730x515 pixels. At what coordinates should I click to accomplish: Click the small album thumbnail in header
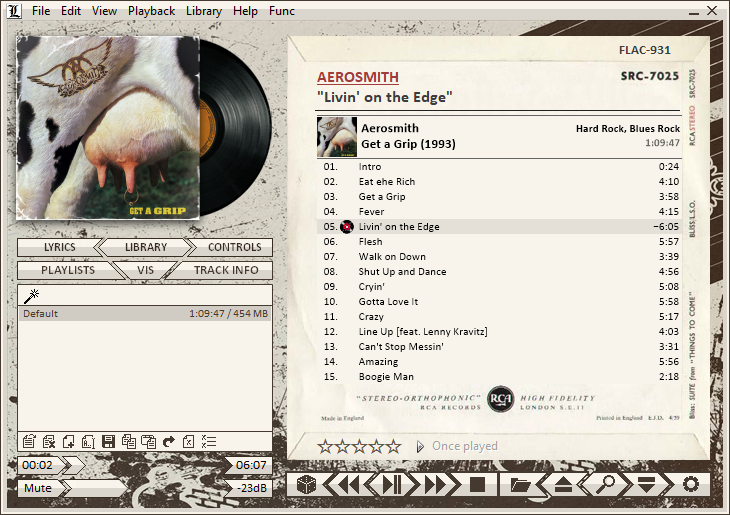tap(337, 136)
